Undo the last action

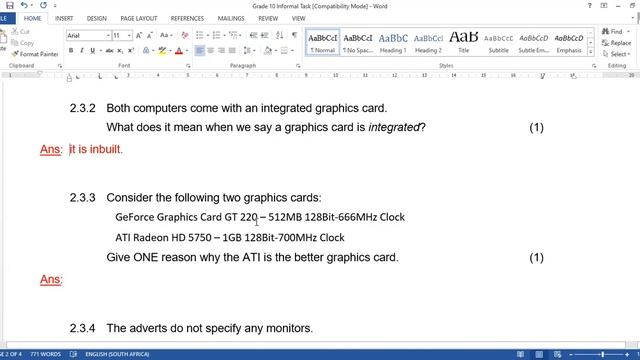pos(24,5)
